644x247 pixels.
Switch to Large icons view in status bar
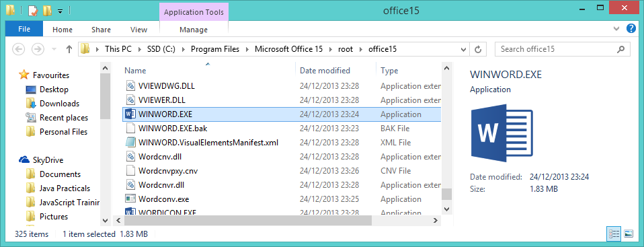point(629,234)
